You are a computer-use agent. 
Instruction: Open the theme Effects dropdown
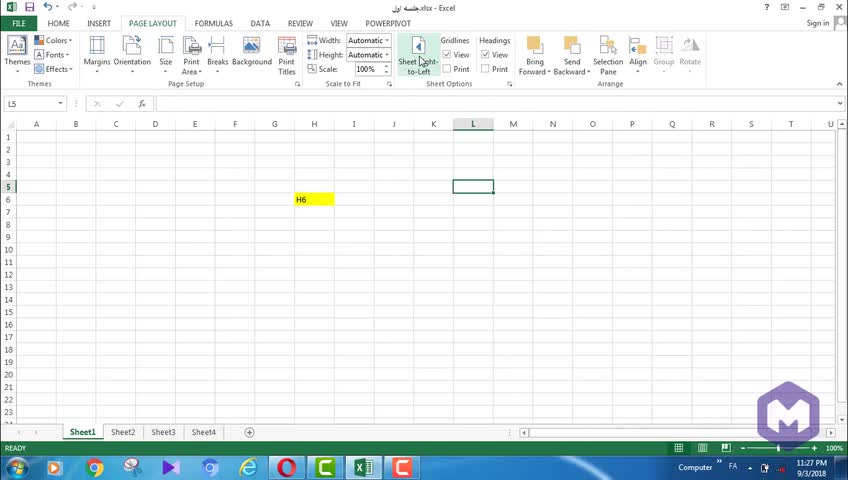[x=53, y=69]
